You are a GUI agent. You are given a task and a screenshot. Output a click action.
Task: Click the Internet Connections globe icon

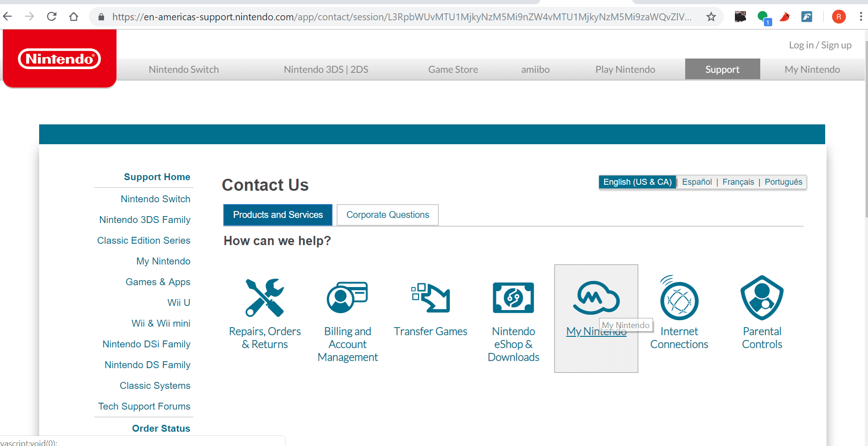pos(679,298)
